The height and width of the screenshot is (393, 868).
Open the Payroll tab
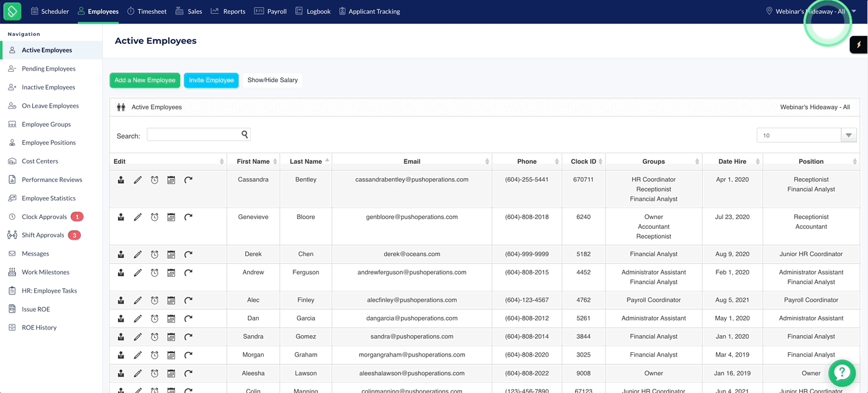pos(270,12)
